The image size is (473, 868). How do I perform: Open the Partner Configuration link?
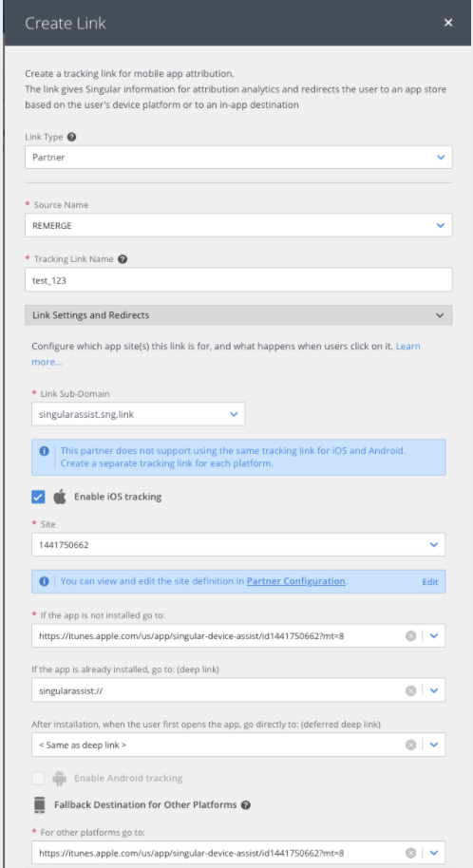point(295,581)
